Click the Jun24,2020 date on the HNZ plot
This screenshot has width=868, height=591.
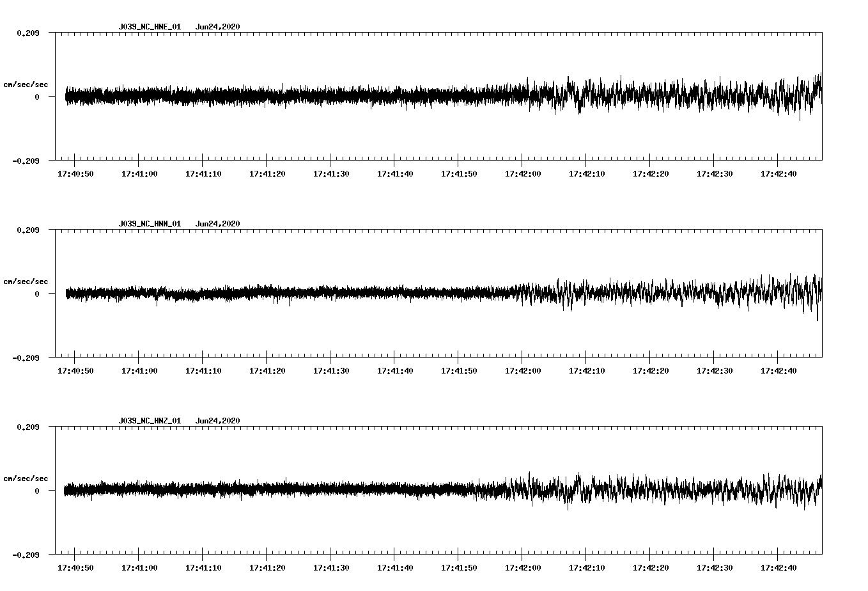click(x=217, y=421)
